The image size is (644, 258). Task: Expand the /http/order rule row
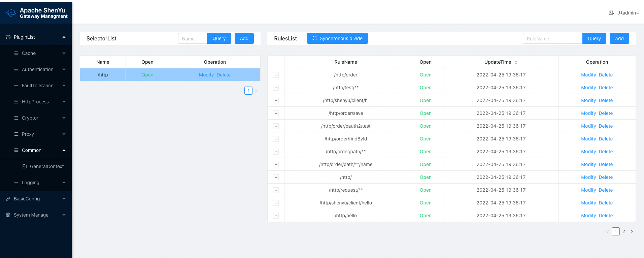pyautogui.click(x=276, y=75)
